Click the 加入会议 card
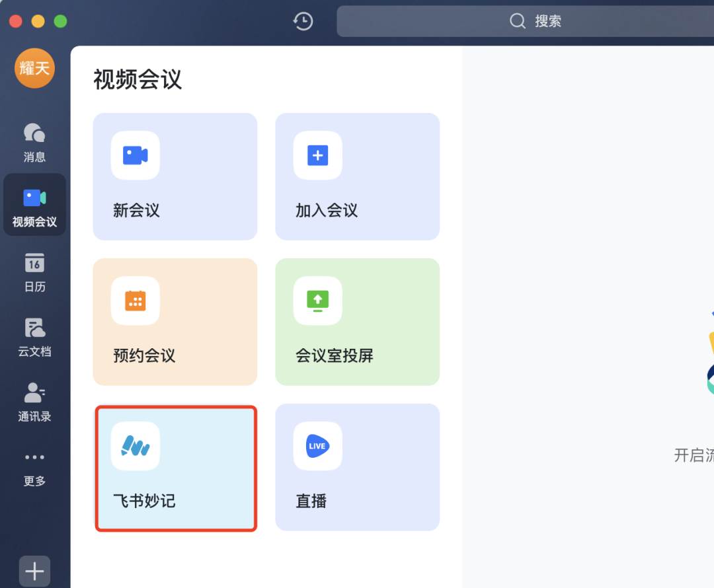The image size is (714, 588). click(357, 176)
